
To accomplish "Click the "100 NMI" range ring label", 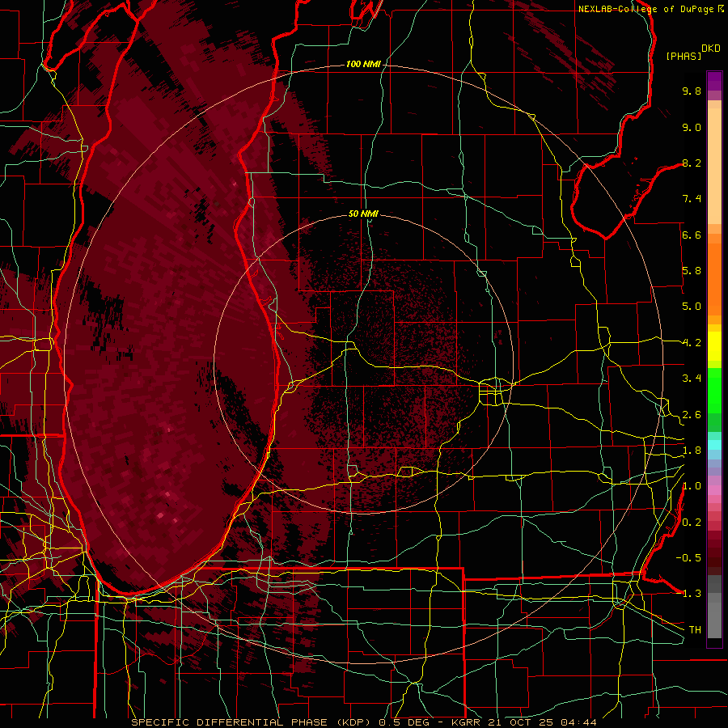I will 363,64.
